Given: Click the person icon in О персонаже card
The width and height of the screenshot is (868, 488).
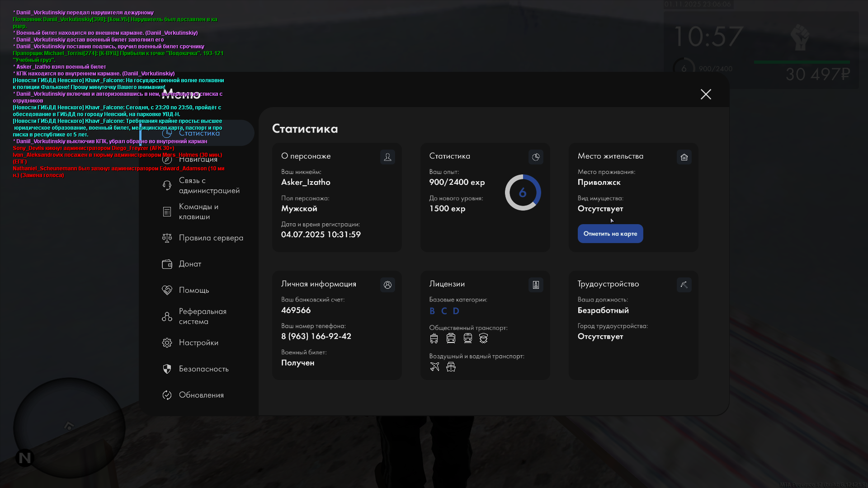Looking at the screenshot, I should pyautogui.click(x=387, y=157).
